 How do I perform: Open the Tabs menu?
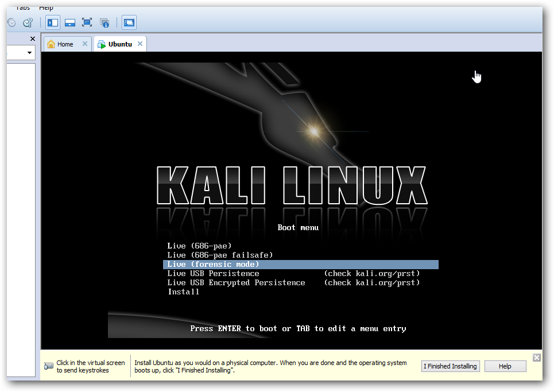[23, 7]
